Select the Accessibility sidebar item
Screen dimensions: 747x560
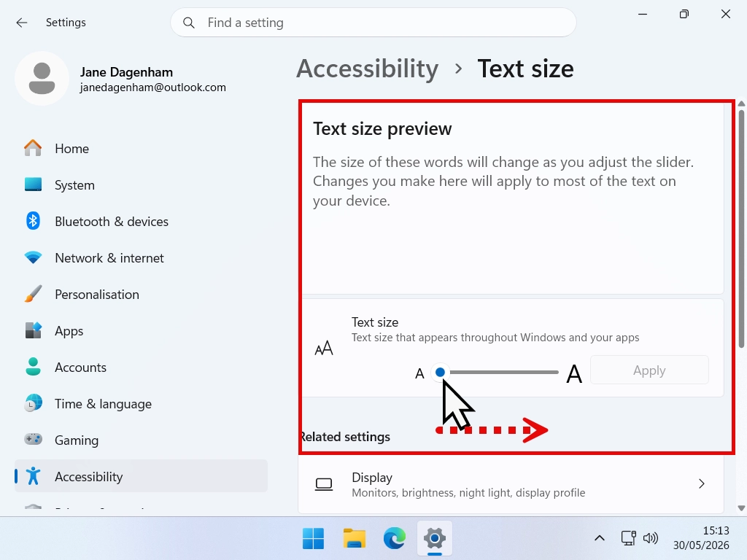pos(141,476)
